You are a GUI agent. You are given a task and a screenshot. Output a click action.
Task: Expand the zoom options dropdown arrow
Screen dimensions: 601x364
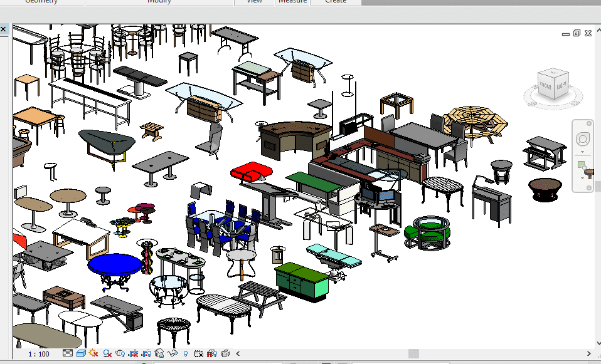583,179
